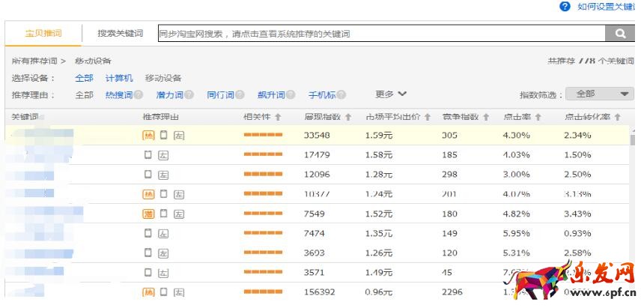Expand the 更多 reasons dropdown
Image resolution: width=644 pixels, height=308 pixels.
[391, 94]
